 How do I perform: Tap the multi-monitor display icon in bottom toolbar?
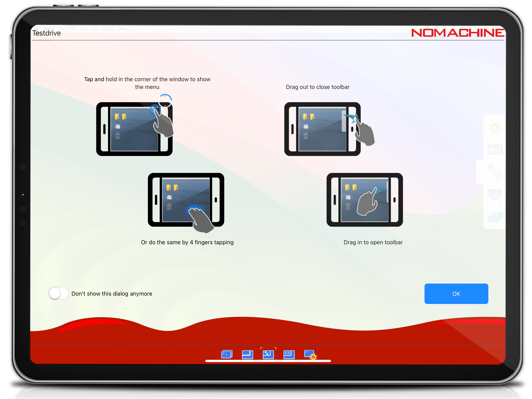(x=226, y=354)
